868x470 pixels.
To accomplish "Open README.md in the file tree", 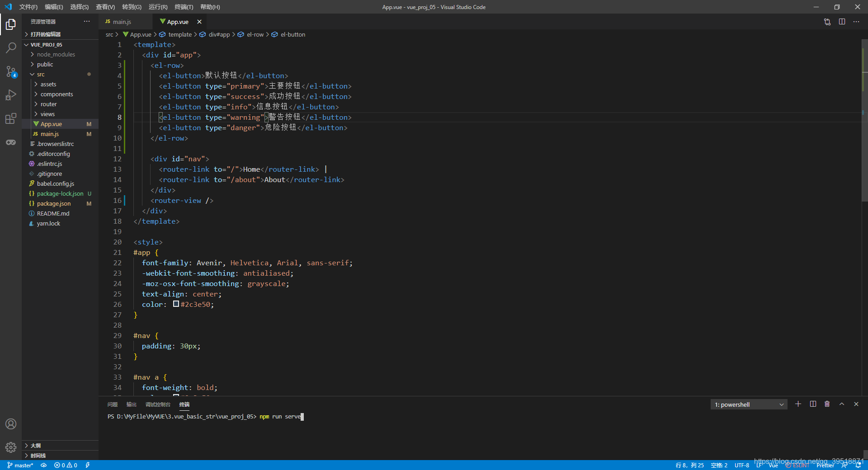I will (x=60, y=213).
